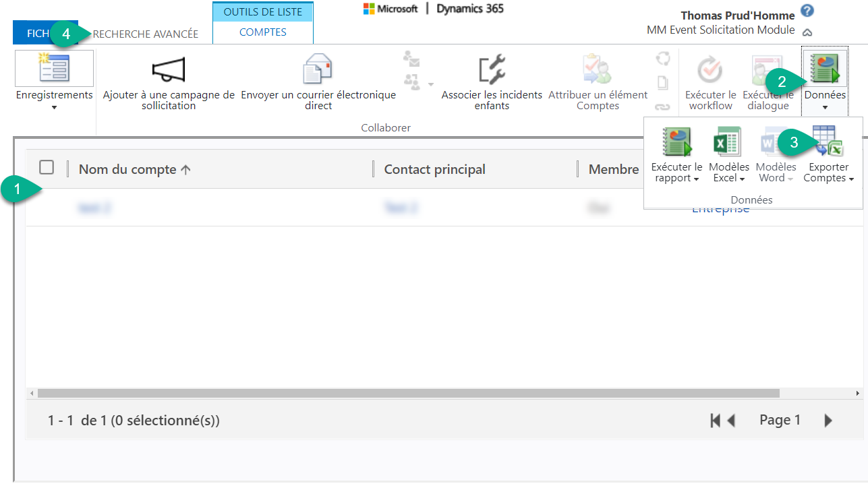Click the Envoyer un courrier électronique direct icon

click(x=318, y=69)
